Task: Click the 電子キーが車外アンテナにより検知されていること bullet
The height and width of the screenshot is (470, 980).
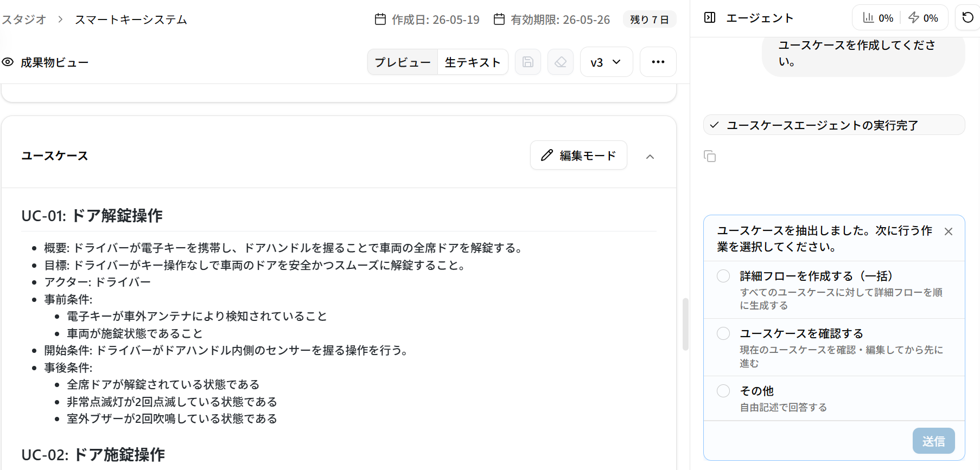Action: pos(197,316)
